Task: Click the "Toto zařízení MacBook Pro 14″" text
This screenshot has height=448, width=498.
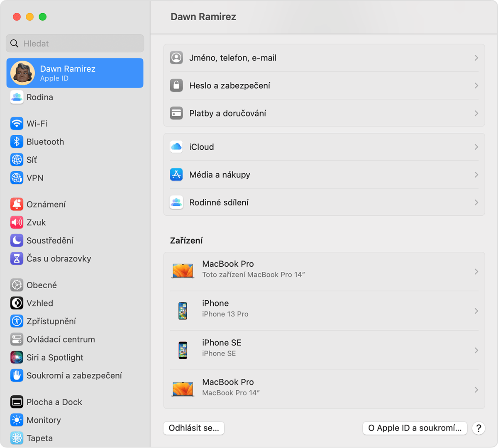Action: pyautogui.click(x=254, y=275)
